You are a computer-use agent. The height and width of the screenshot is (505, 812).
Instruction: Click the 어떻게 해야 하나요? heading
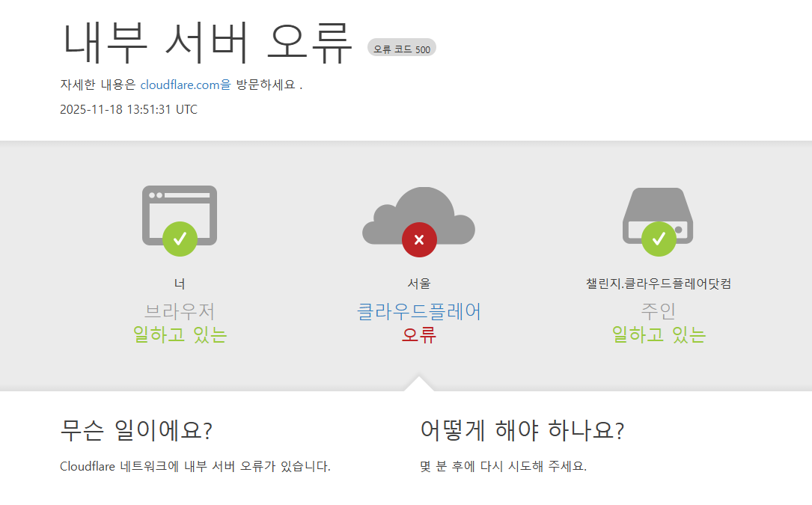pos(522,430)
